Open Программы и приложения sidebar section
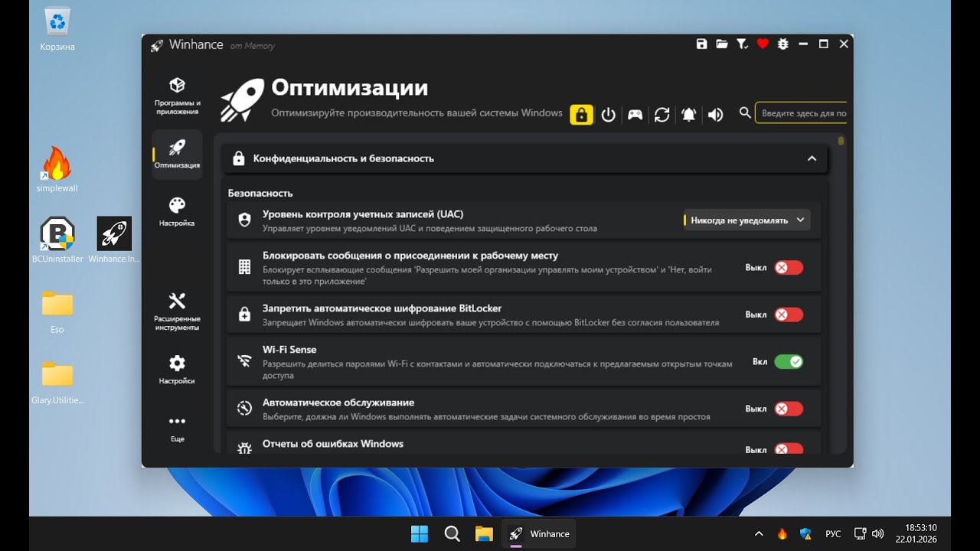This screenshot has width=980, height=551. 177,96
